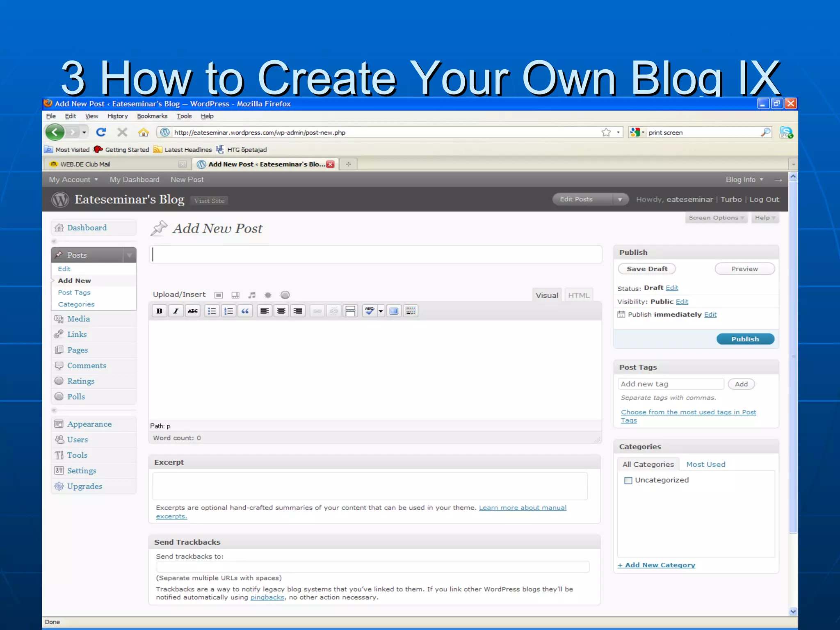The width and height of the screenshot is (840, 630).
Task: Click the Publish button
Action: tap(745, 339)
